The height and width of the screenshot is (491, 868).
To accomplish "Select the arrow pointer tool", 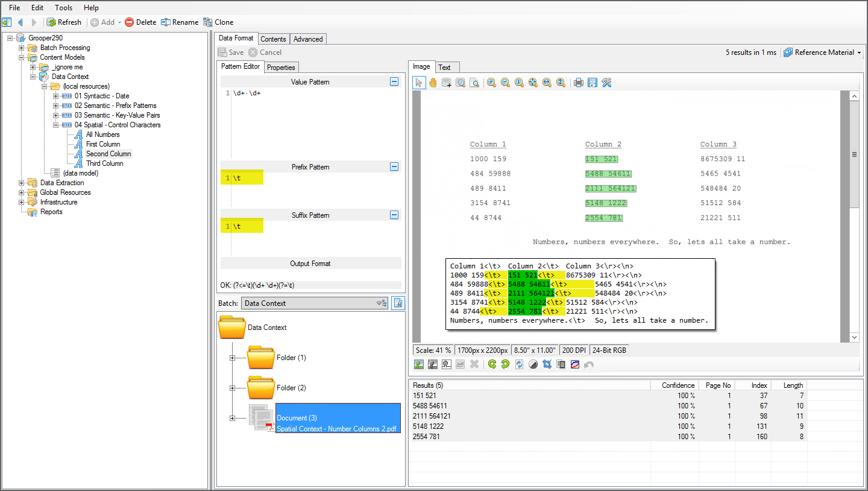I will 419,83.
